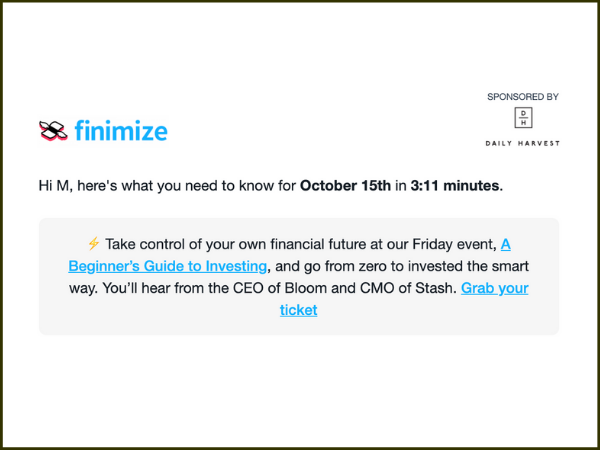
Task: Click the lightning bolt emoji
Action: point(94,243)
